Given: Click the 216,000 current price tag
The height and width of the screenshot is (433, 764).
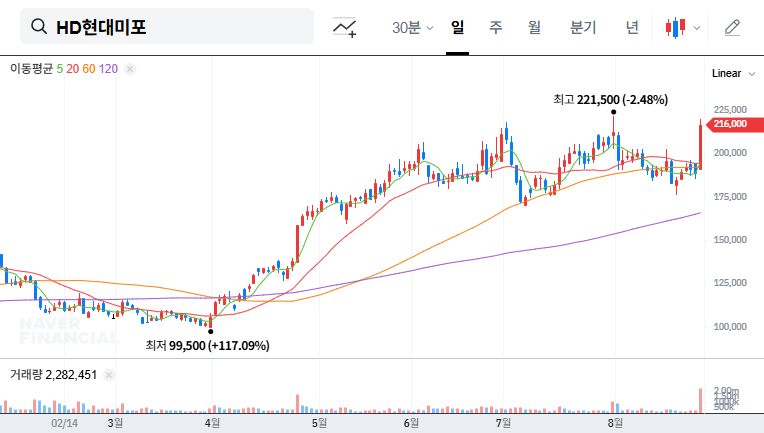Looking at the screenshot, I should (734, 124).
